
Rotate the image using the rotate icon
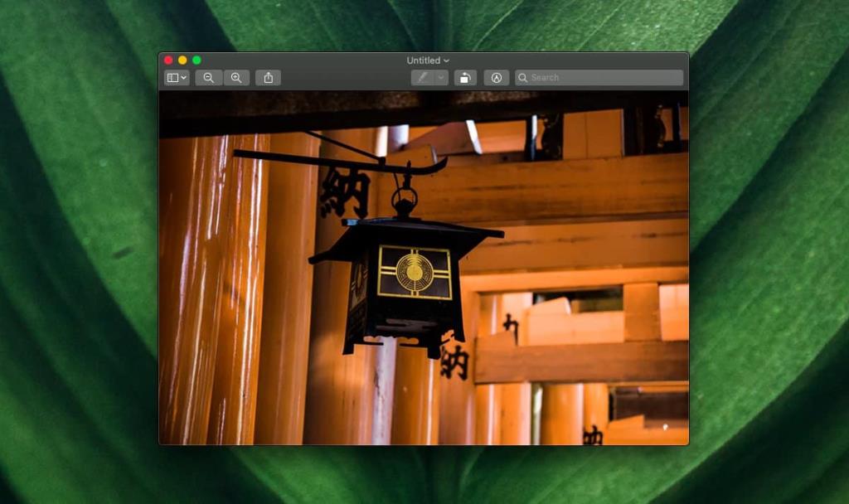coord(464,77)
